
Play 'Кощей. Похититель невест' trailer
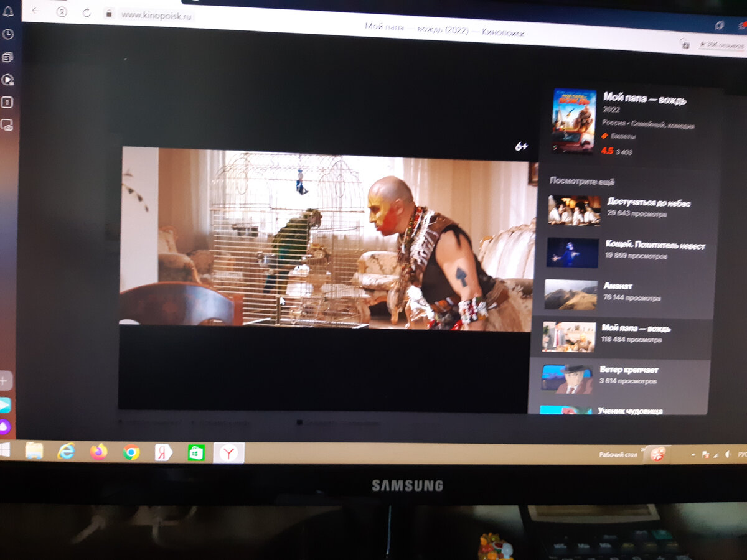click(655, 245)
